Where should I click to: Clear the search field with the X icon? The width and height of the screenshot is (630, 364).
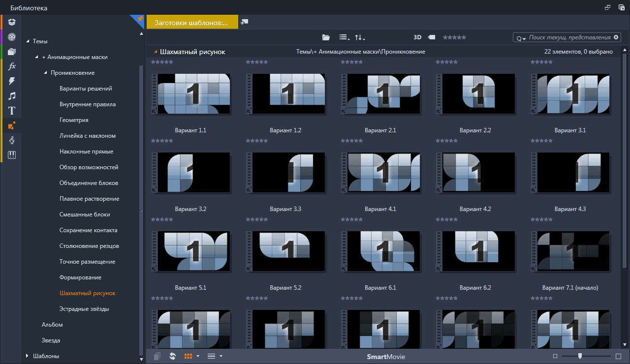615,37
